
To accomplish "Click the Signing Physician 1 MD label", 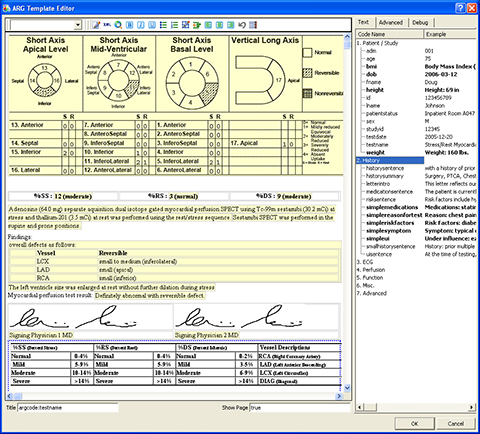I will point(41,335).
